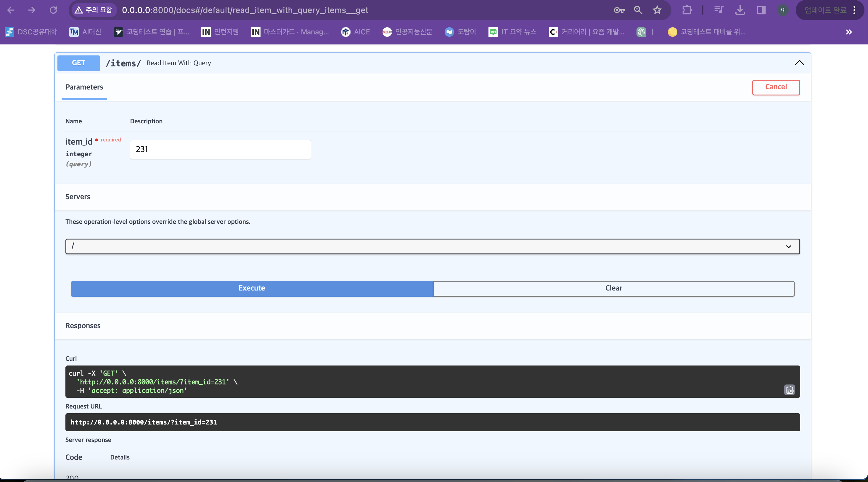Open the extensions puzzle icon
Screen dimensions: 868x482
point(687,10)
